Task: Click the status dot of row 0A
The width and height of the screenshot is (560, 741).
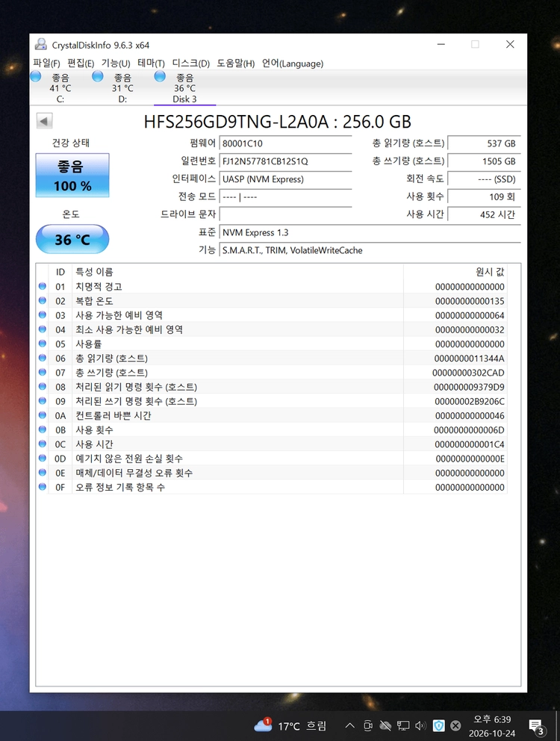Action: tap(43, 415)
